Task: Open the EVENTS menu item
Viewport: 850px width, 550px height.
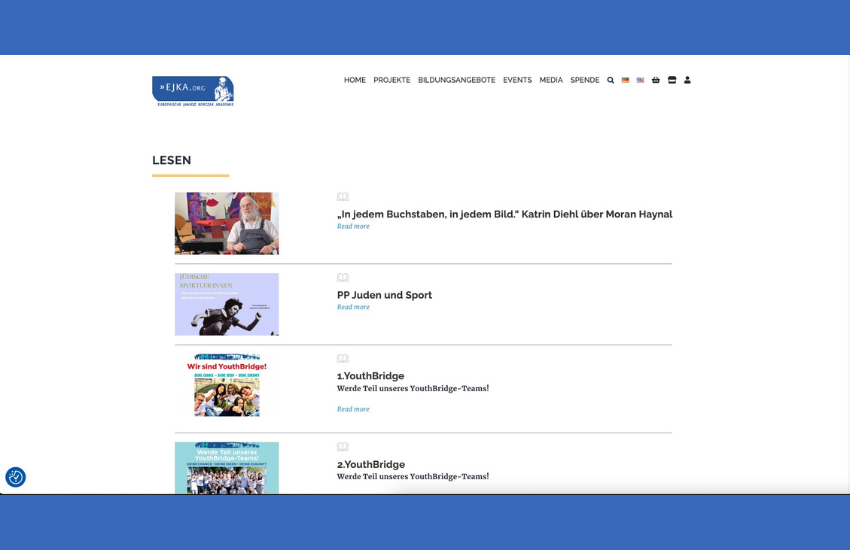Action: 517,80
